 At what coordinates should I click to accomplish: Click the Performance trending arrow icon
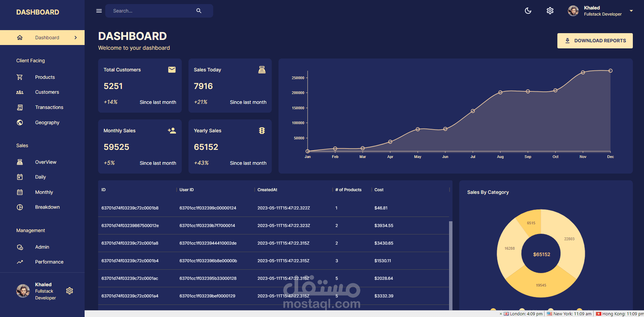click(20, 262)
